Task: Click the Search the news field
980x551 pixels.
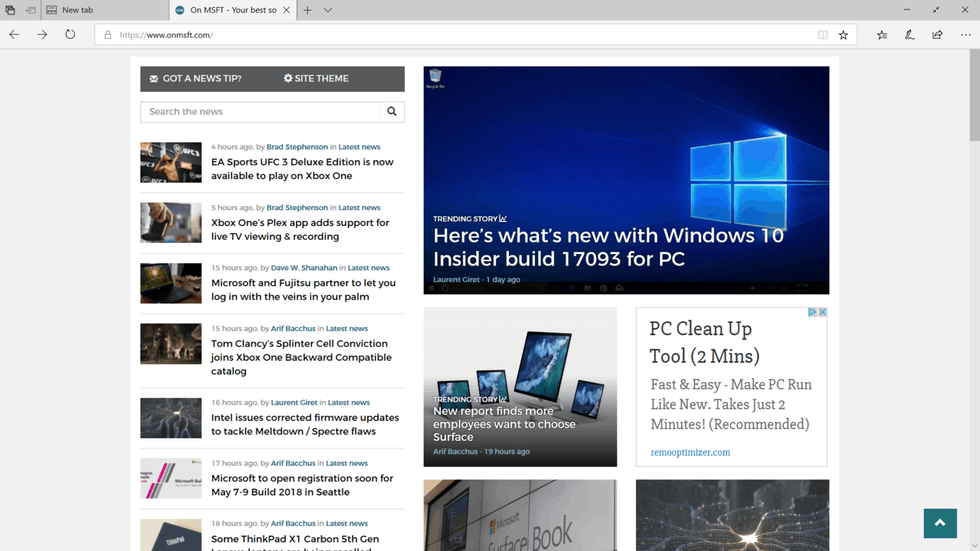Action: click(260, 112)
